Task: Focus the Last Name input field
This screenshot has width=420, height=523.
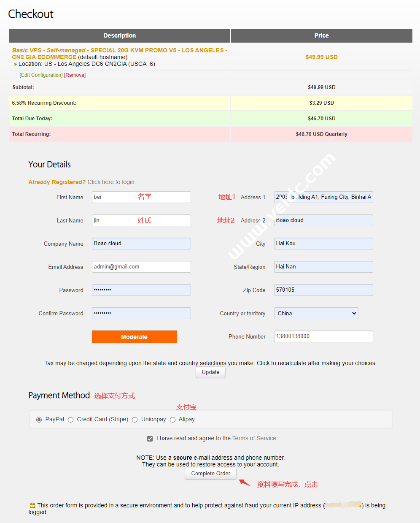Action: 141,220
